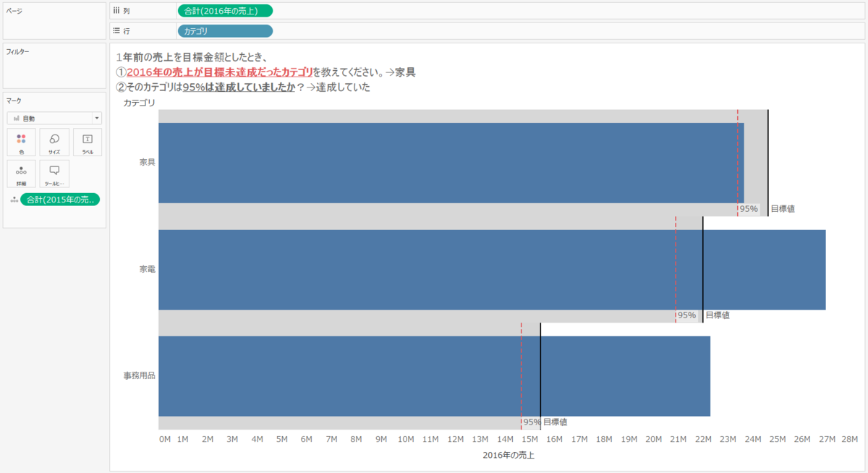Click the 95% label in 家電 row
868x473 pixels.
pyautogui.click(x=686, y=315)
